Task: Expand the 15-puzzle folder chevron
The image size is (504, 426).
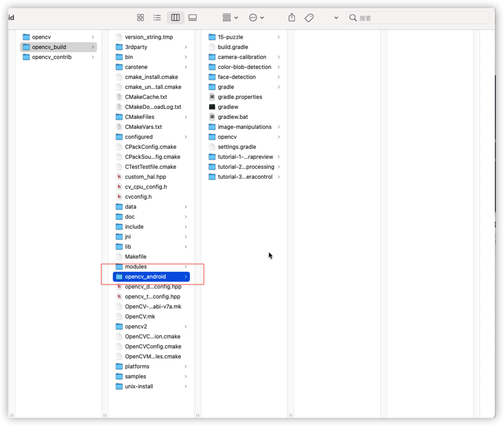Action: (x=279, y=37)
